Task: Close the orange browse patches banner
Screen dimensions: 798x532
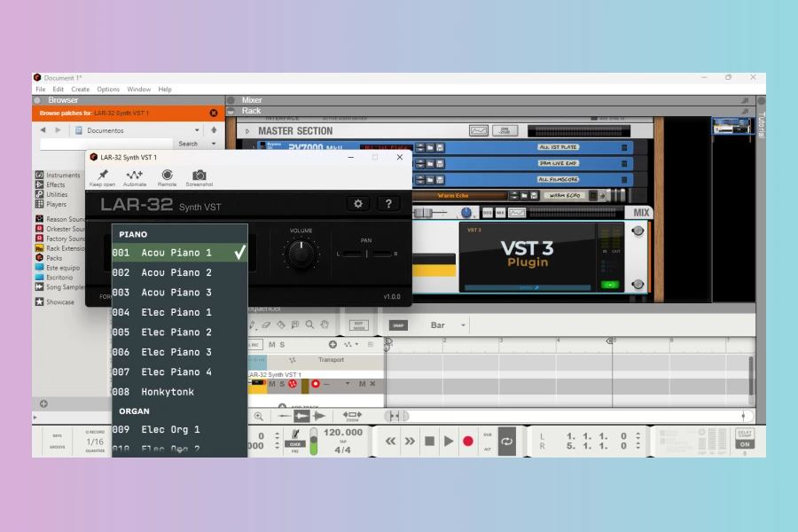Action: [214, 113]
